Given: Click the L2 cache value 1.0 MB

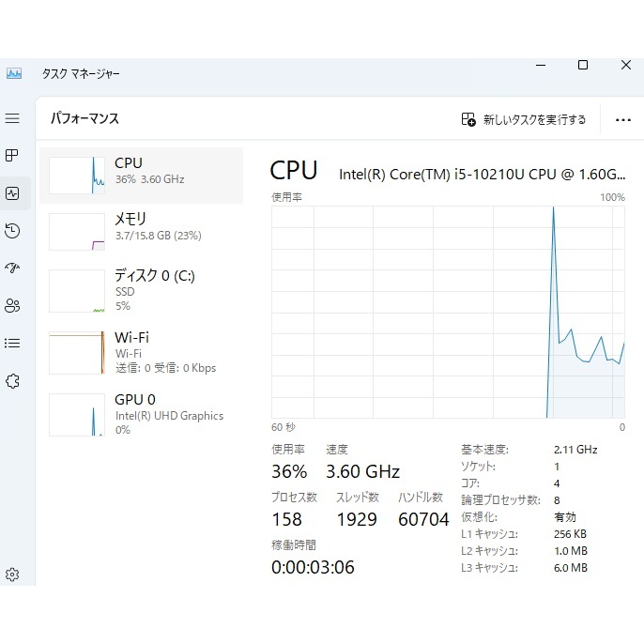Looking at the screenshot, I should click(x=571, y=551).
